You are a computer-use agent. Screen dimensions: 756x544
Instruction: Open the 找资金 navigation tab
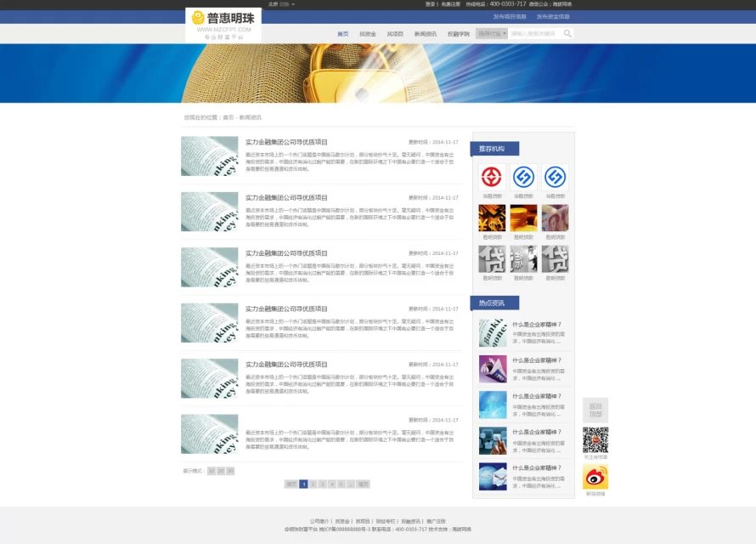[367, 34]
